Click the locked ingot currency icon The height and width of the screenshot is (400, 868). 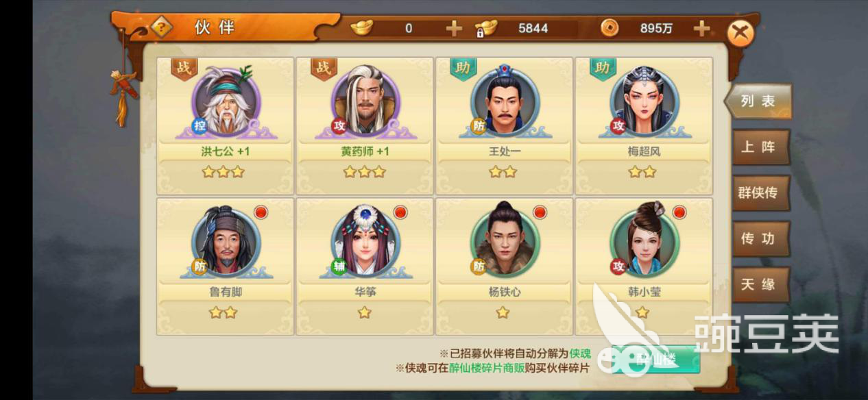(x=485, y=28)
